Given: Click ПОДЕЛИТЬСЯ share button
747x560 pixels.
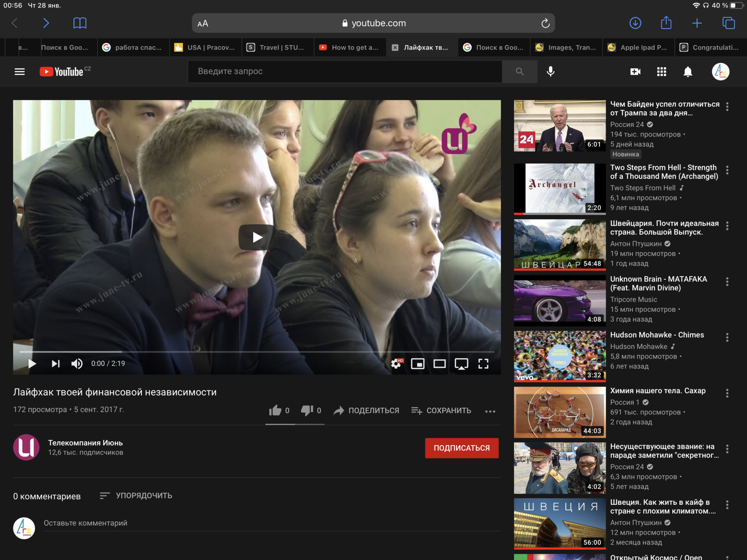Looking at the screenshot, I should (366, 411).
